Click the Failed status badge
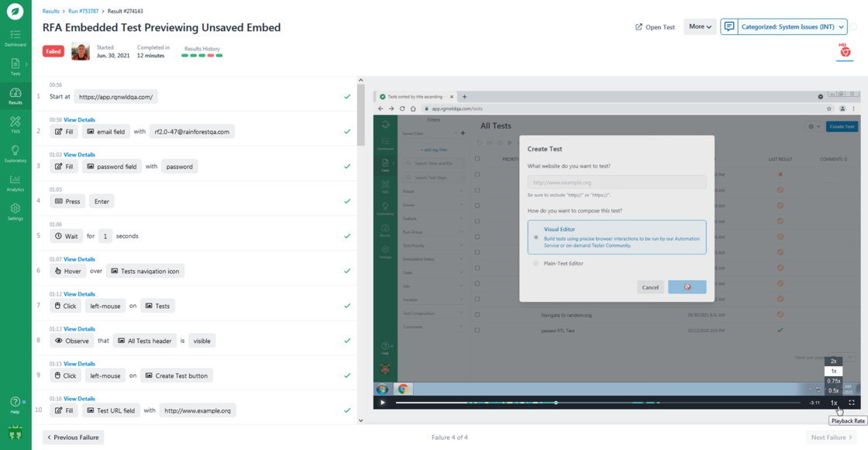This screenshot has height=450, width=868. pyautogui.click(x=53, y=51)
